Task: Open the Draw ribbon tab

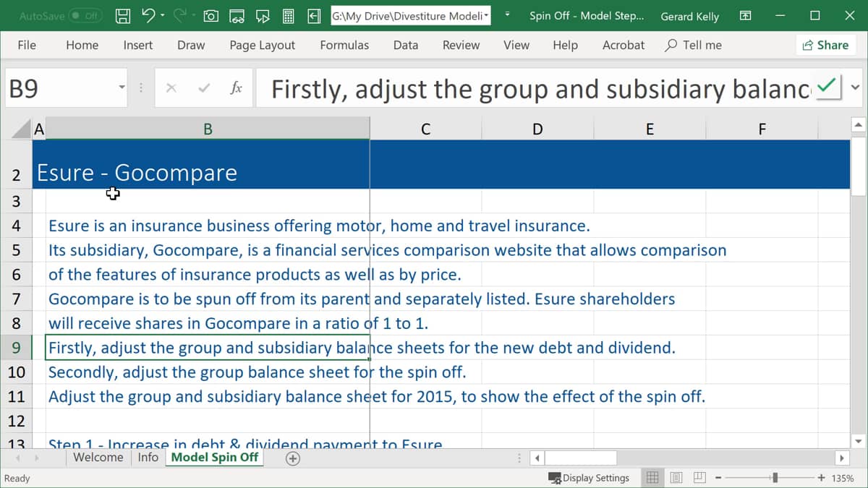Action: [x=191, y=45]
